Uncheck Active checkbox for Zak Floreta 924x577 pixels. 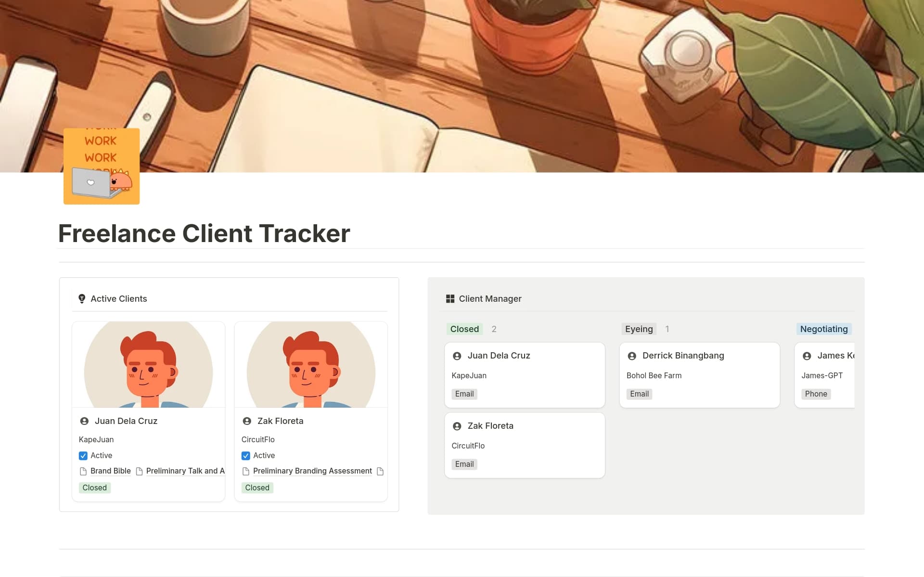(x=246, y=455)
